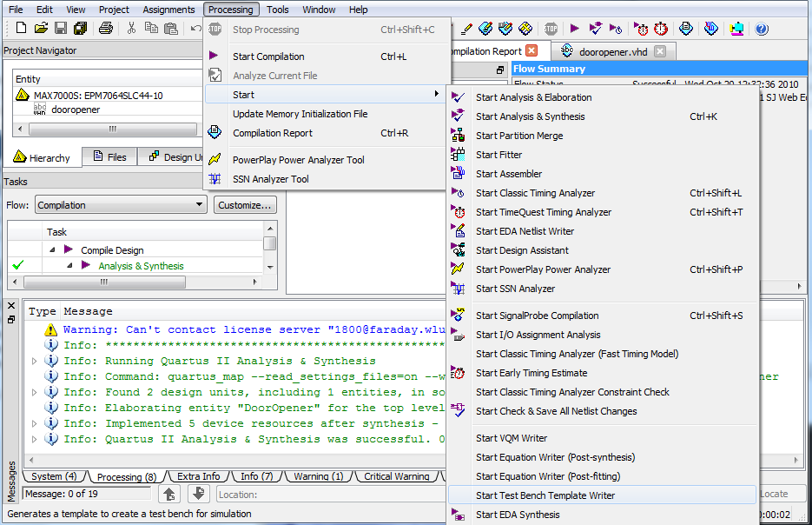This screenshot has height=525, width=812.
Task: Open the Assignments menu
Action: (x=168, y=10)
